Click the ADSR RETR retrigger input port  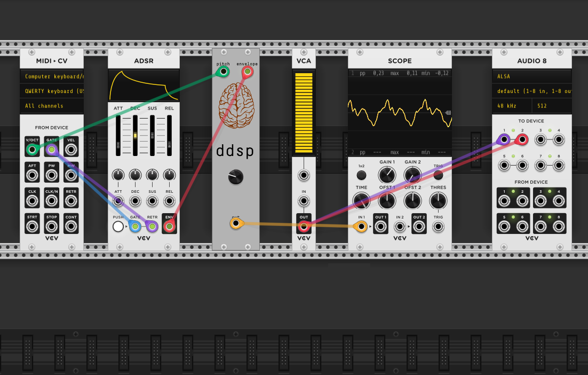[152, 226]
